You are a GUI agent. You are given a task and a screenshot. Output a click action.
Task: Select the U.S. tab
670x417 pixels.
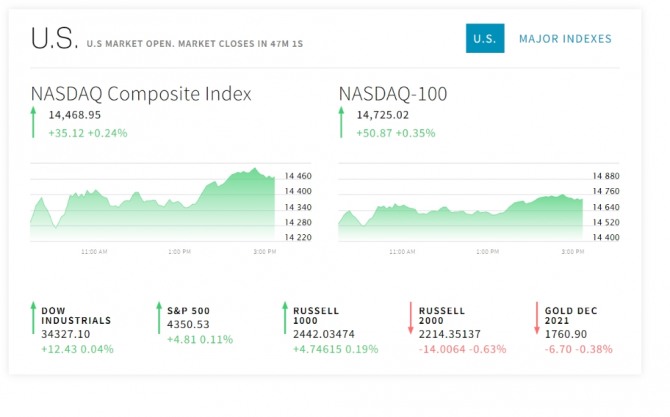(x=484, y=39)
